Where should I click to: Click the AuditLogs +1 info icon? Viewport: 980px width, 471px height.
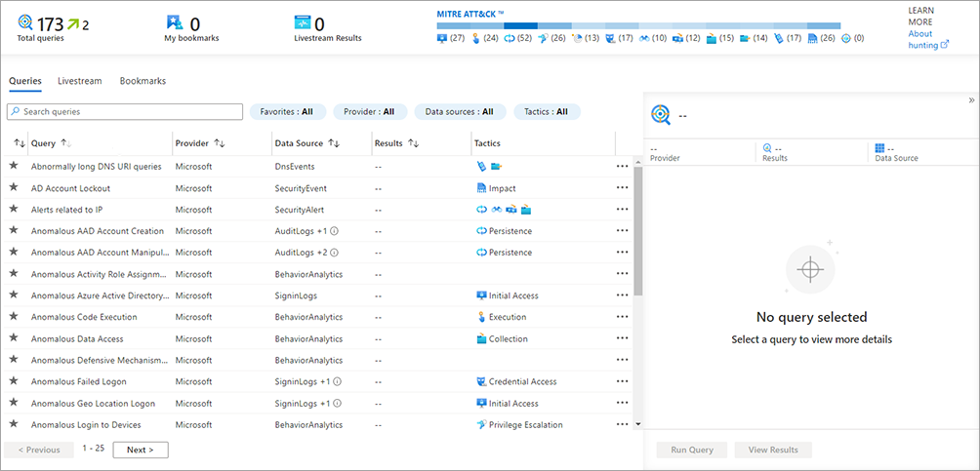[x=335, y=231]
